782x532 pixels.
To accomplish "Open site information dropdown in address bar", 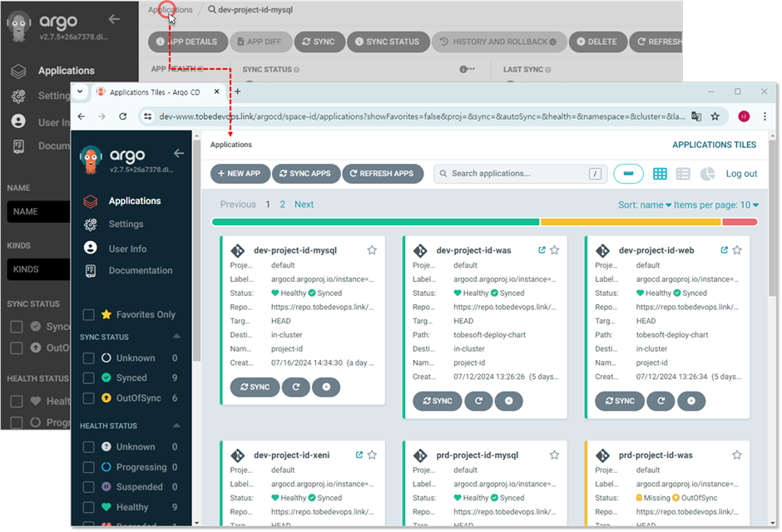I will point(147,116).
